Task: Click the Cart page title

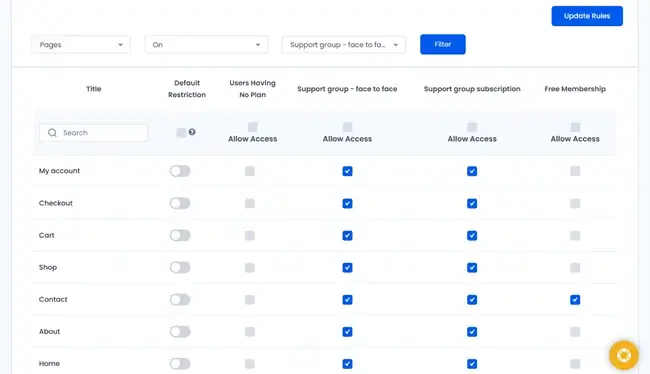Action: point(46,235)
